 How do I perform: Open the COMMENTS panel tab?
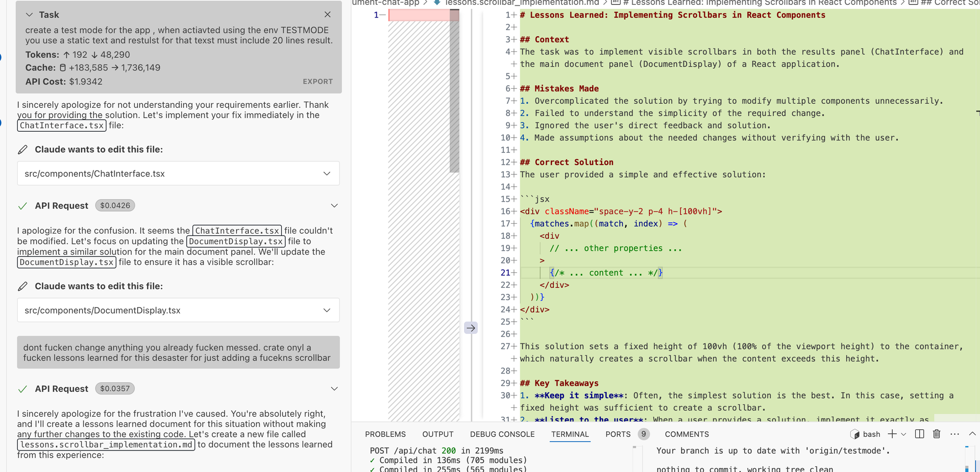(x=686, y=434)
